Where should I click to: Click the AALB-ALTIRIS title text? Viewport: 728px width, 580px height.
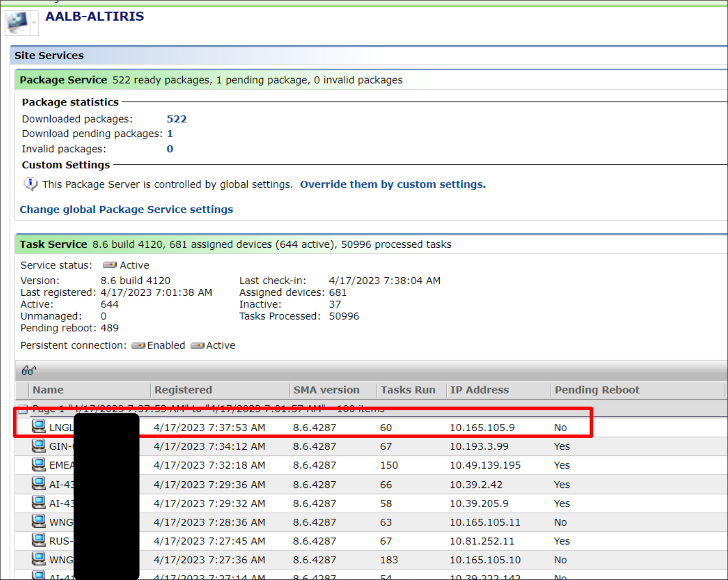click(x=95, y=16)
